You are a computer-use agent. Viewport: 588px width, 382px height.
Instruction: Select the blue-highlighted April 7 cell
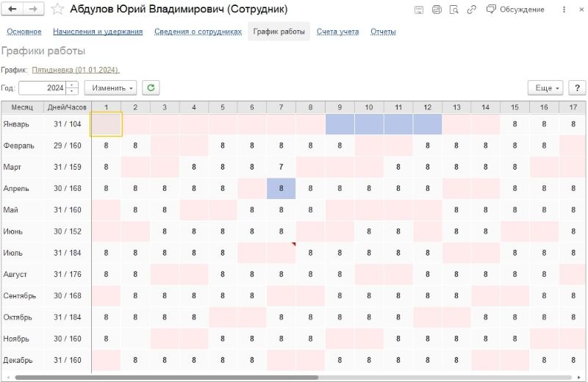[x=281, y=189]
